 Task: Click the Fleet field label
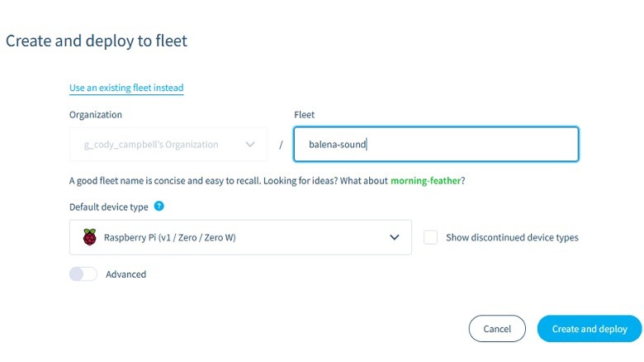pyautogui.click(x=305, y=115)
